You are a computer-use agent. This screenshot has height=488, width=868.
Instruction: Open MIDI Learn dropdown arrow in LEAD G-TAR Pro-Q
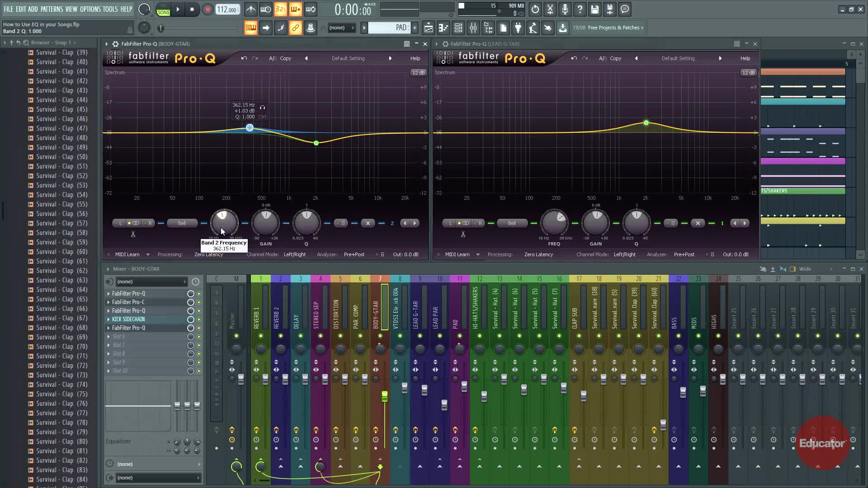click(x=478, y=255)
